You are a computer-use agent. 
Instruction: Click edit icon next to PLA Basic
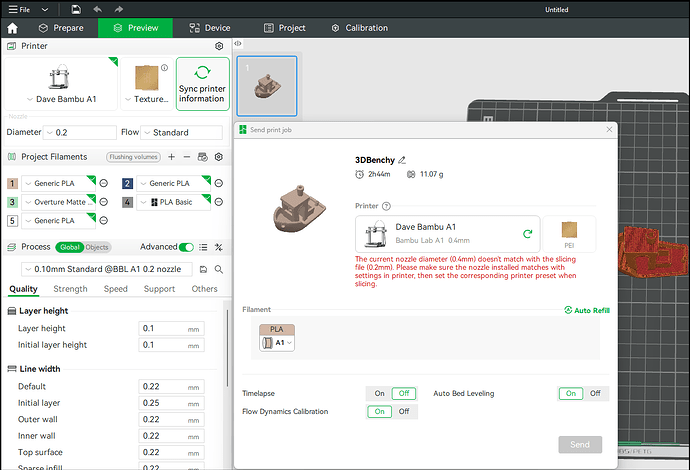coord(219,202)
